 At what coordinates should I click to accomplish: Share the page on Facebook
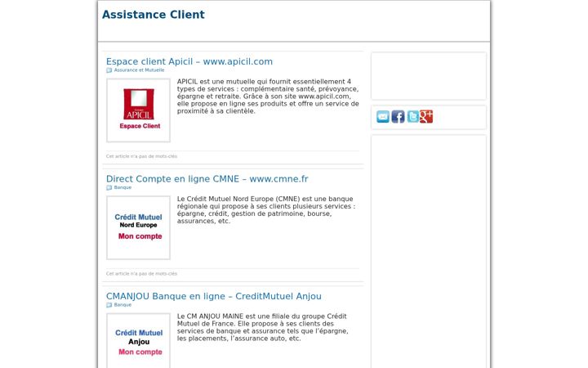click(398, 117)
